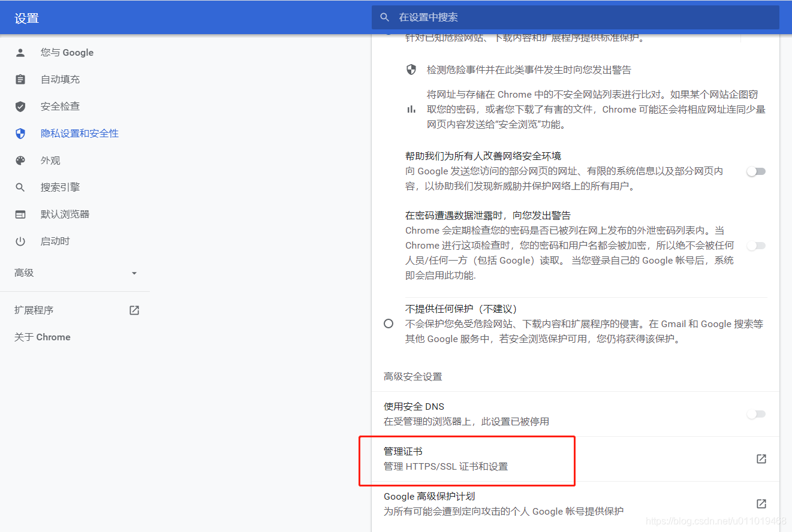
Task: Expand the 高级 section arrow
Action: tap(134, 273)
